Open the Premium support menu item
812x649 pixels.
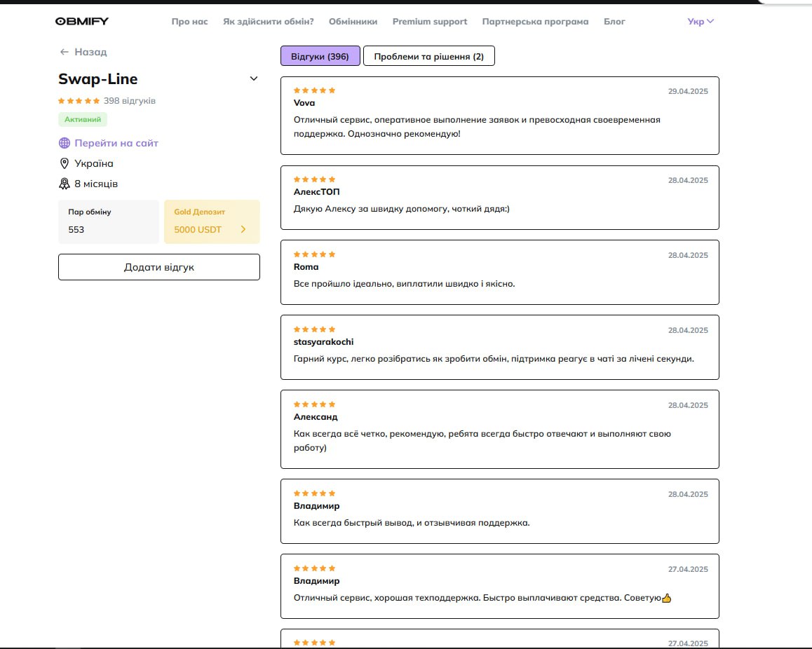pyautogui.click(x=430, y=22)
